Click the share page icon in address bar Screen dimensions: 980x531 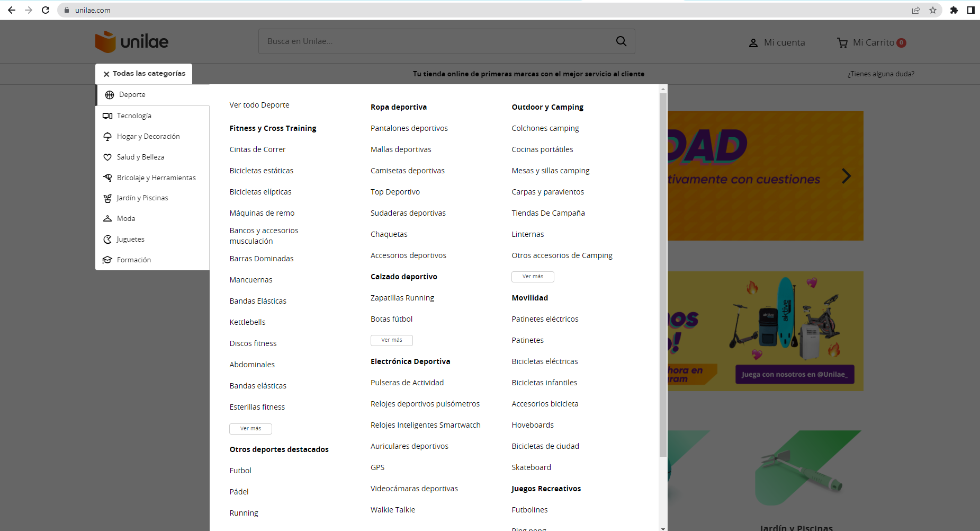[916, 10]
